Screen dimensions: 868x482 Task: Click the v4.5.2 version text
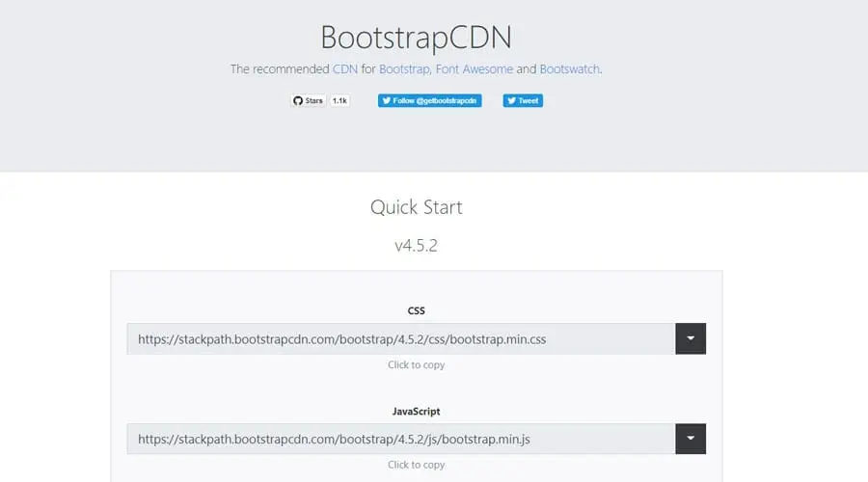(x=417, y=245)
